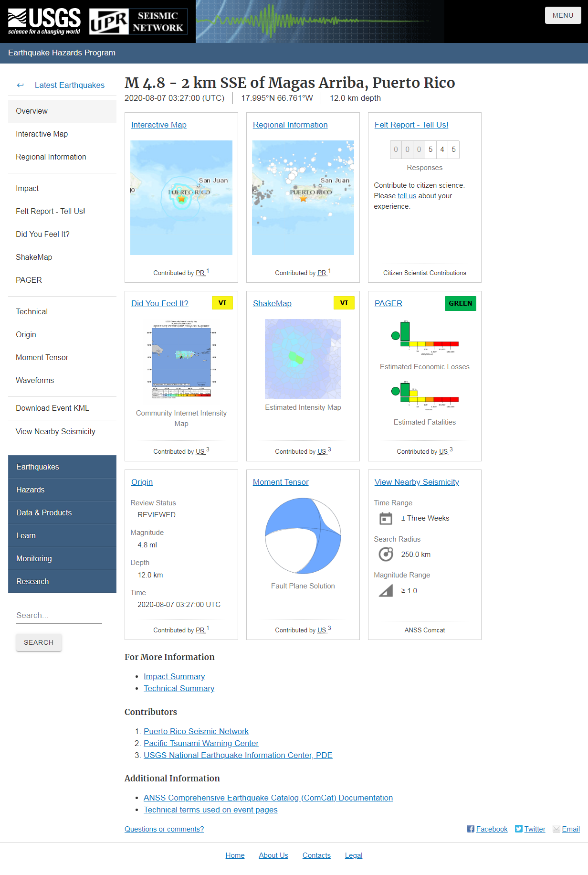Image resolution: width=588 pixels, height=875 pixels.
Task: Click the Facebook icon
Action: (x=471, y=829)
